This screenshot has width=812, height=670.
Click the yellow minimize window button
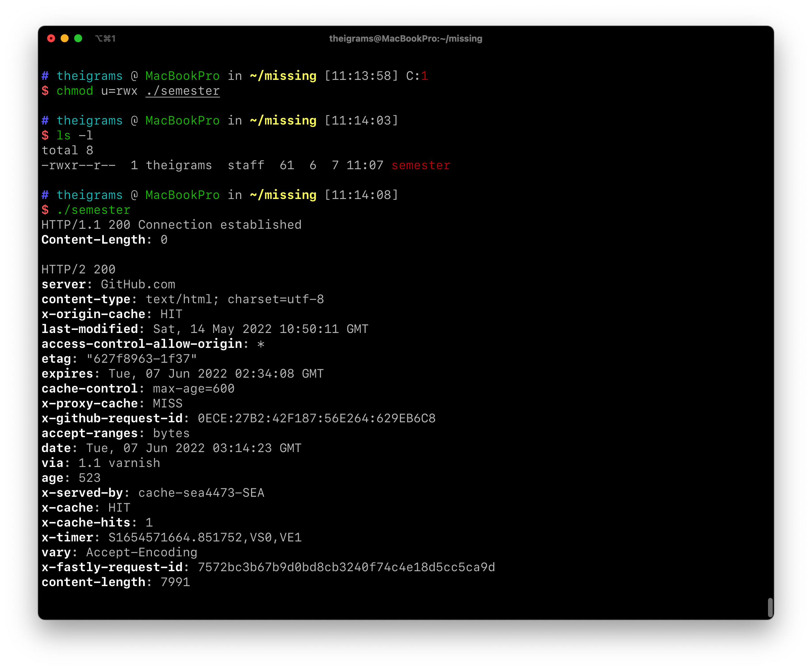point(64,38)
